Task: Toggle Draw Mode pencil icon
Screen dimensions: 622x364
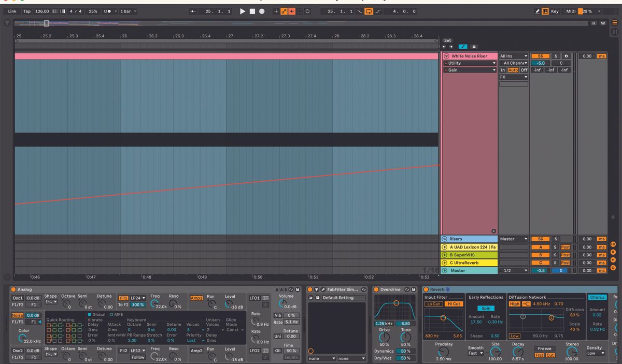Action: pyautogui.click(x=538, y=11)
